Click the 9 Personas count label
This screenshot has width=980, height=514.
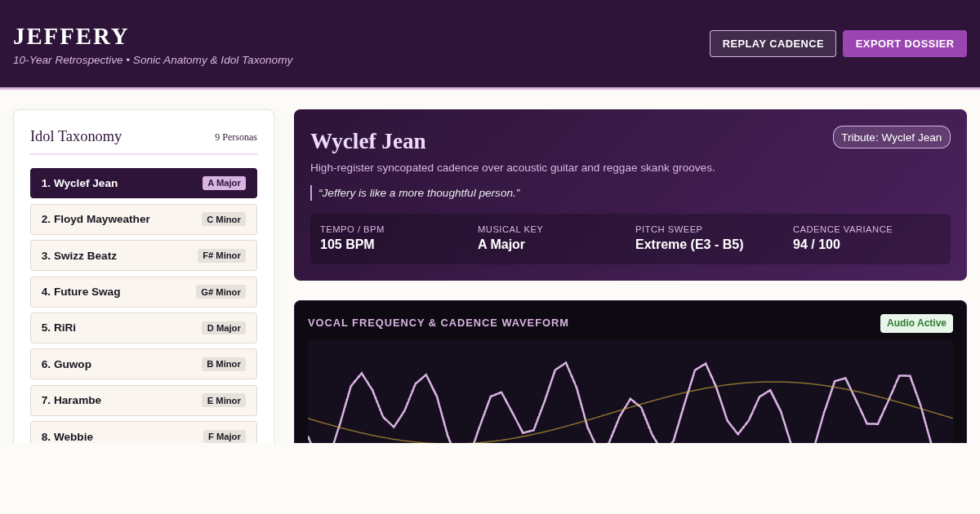[236, 137]
